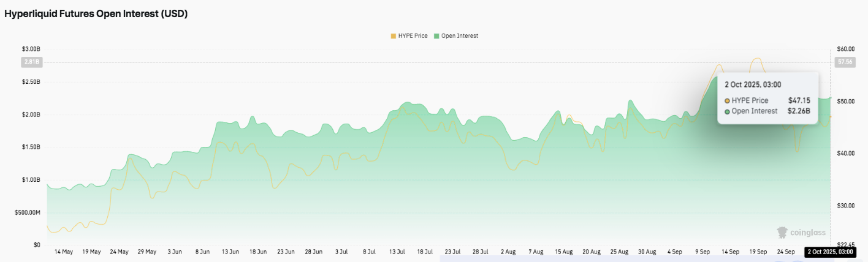Click the $0 left axis label
The height and width of the screenshot is (262, 868).
(38, 245)
